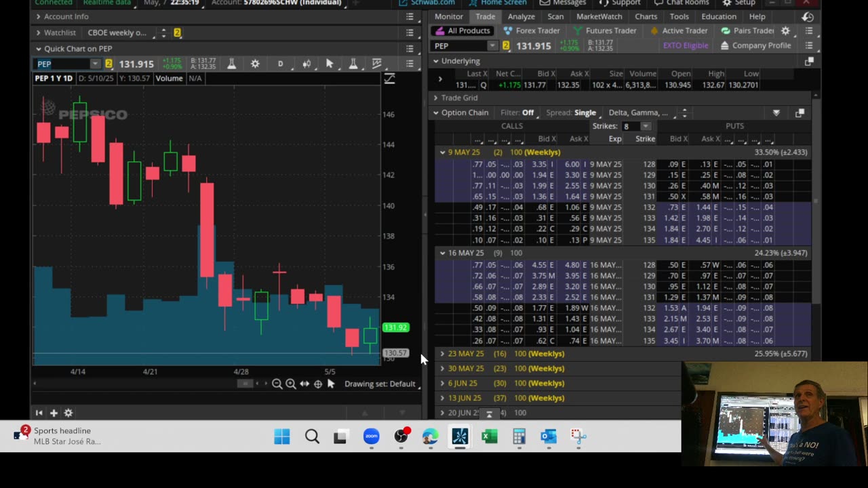Select the Active Trader sub-tab
Image resolution: width=868 pixels, height=488 pixels.
678,30
